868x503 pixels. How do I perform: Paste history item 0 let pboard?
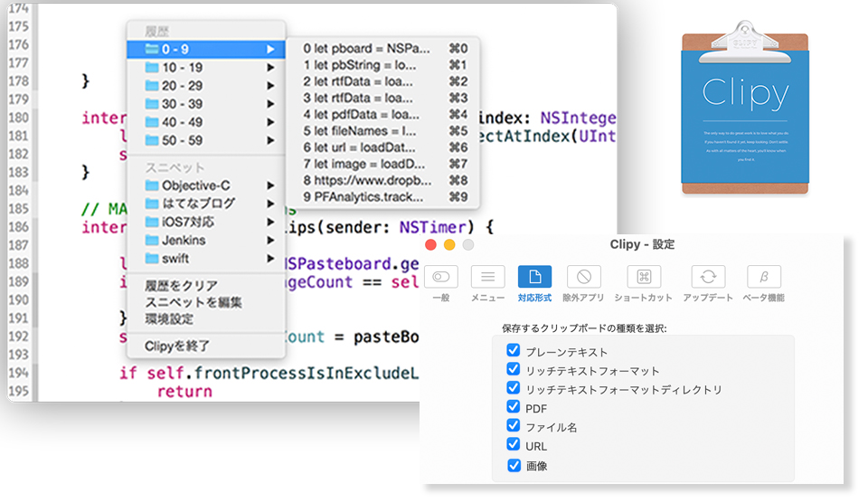[385, 49]
